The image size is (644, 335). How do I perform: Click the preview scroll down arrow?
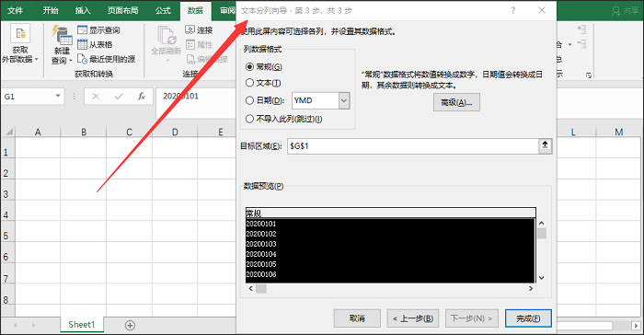point(542,278)
